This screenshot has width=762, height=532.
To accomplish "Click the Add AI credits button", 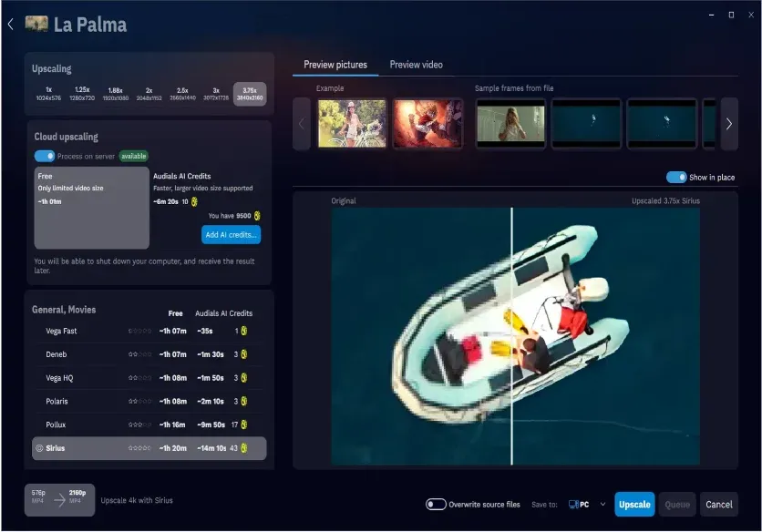I will coord(231,235).
